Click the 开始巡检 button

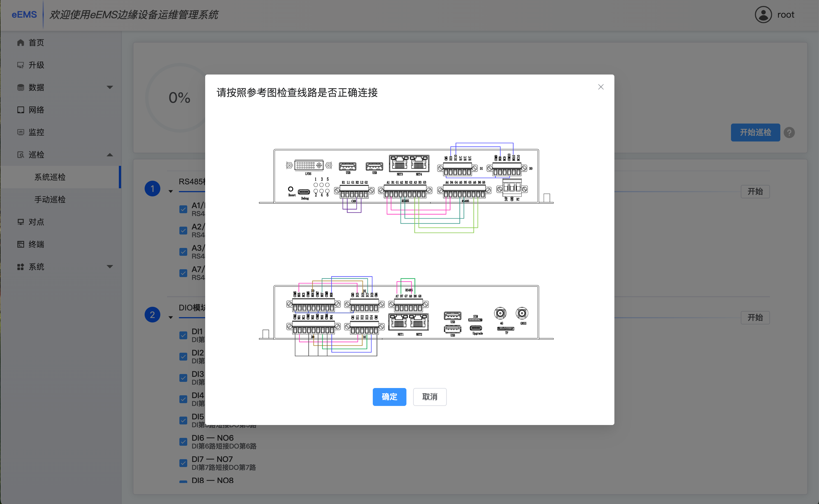(755, 132)
